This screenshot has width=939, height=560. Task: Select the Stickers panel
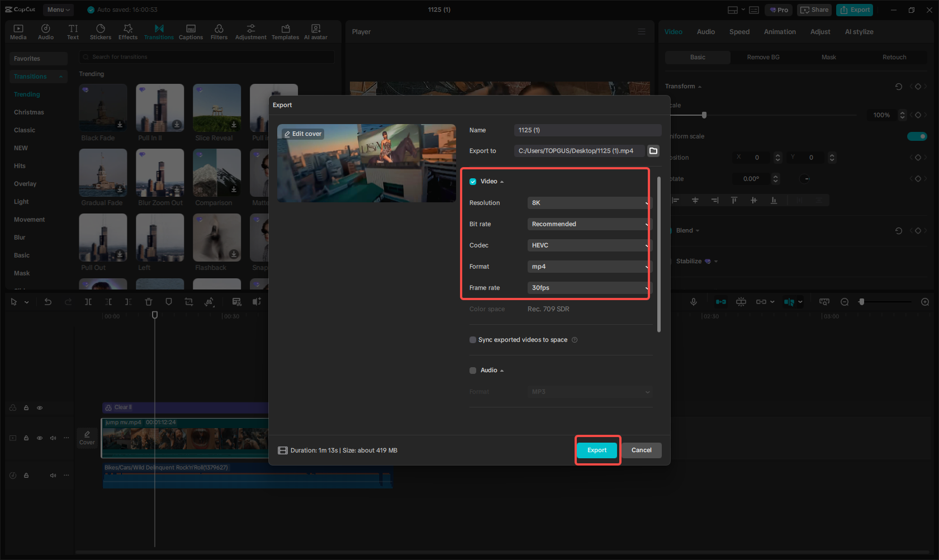click(x=101, y=31)
